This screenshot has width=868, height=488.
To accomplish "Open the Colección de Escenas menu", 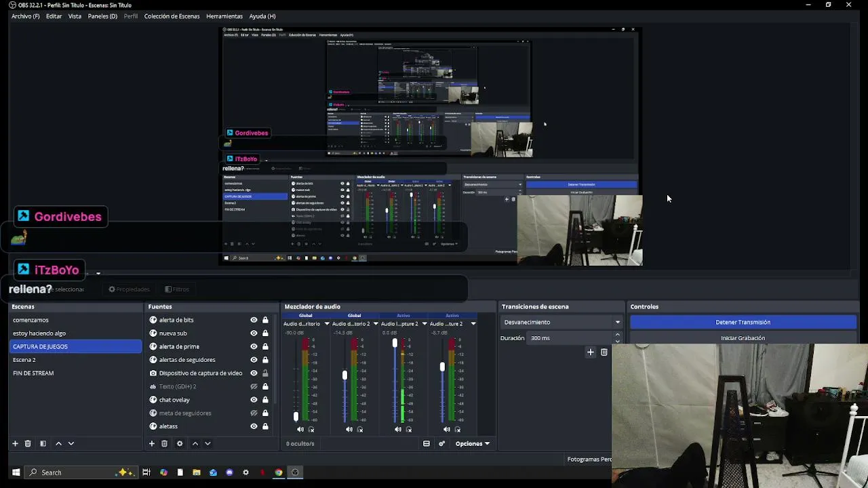I will click(x=172, y=16).
